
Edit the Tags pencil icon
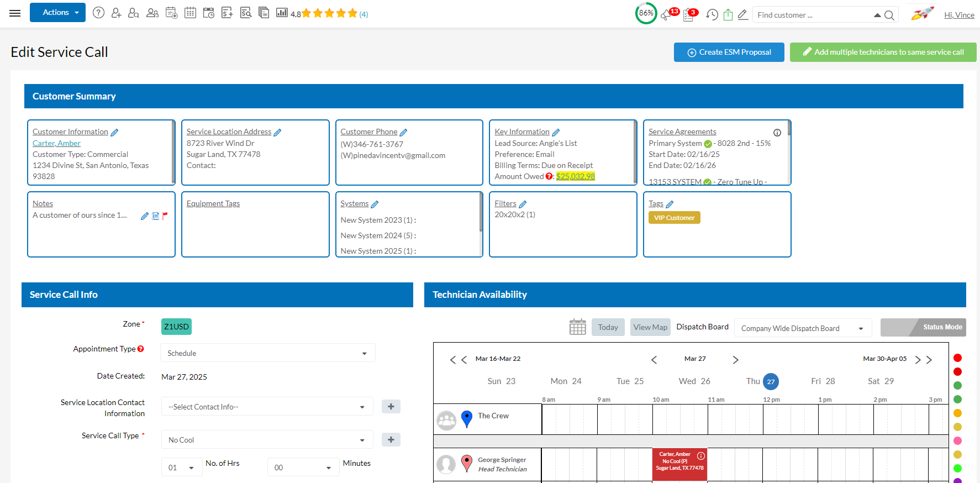pyautogui.click(x=670, y=204)
